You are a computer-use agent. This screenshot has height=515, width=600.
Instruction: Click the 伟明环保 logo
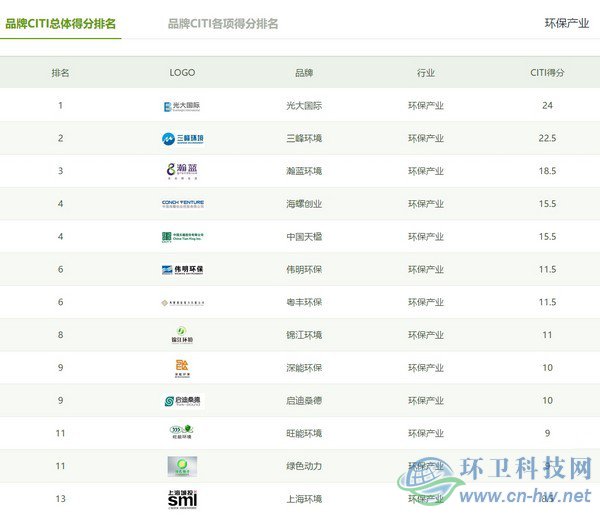(182, 270)
